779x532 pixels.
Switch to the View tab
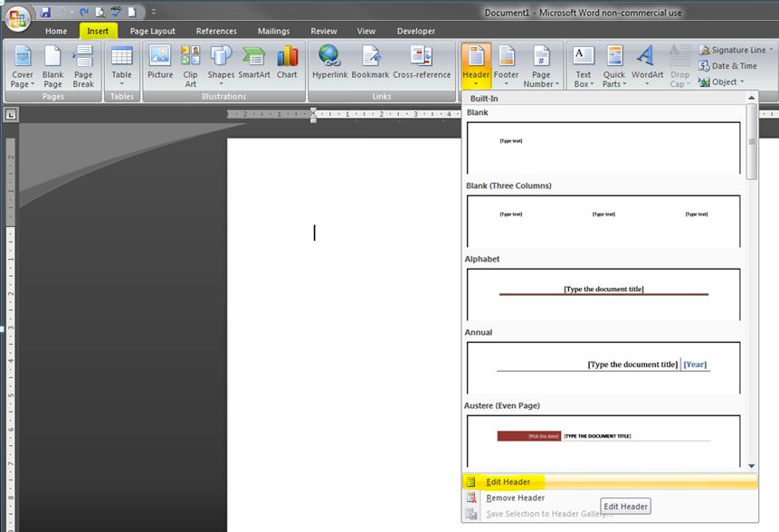pos(366,31)
